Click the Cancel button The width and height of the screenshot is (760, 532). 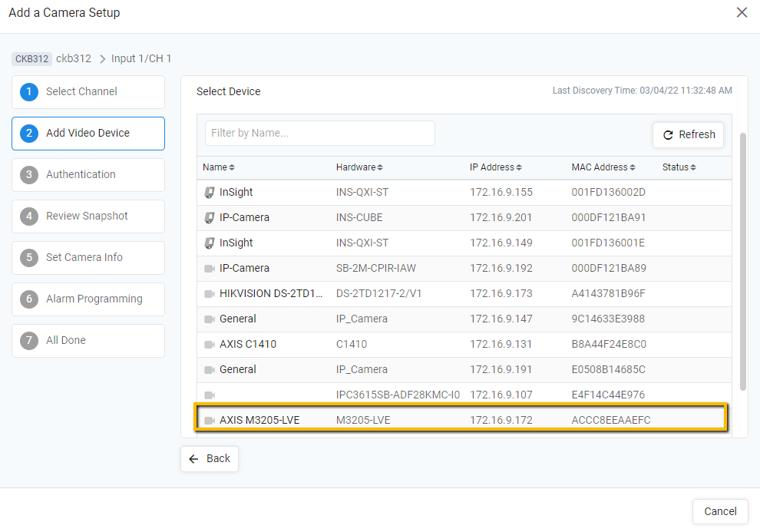coord(720,511)
